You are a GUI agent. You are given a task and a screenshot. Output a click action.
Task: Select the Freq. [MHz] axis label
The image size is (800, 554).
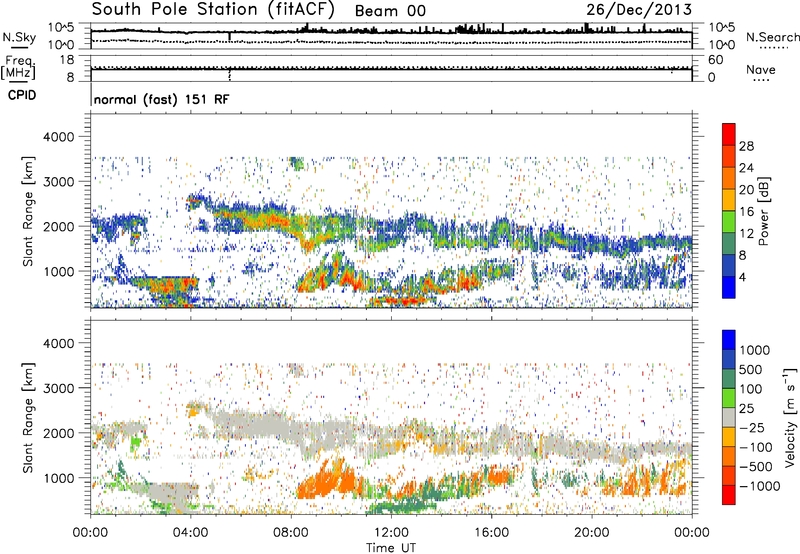tap(18, 67)
